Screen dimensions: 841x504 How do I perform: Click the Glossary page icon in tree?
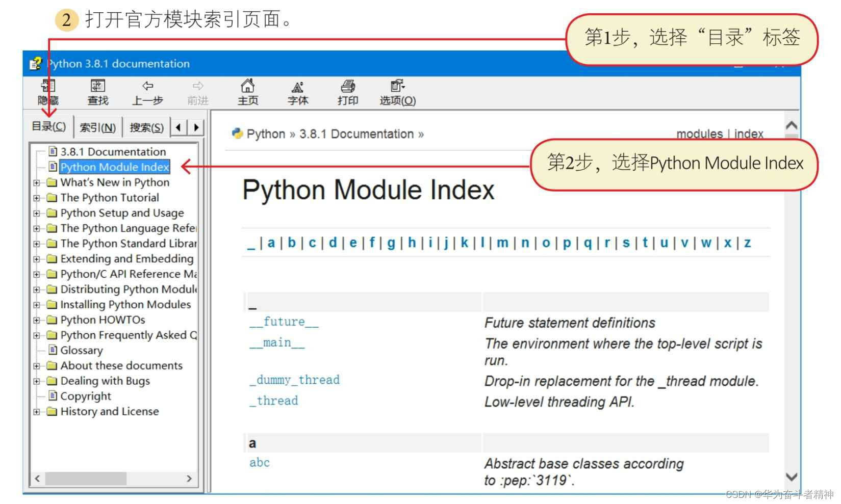click(x=53, y=350)
